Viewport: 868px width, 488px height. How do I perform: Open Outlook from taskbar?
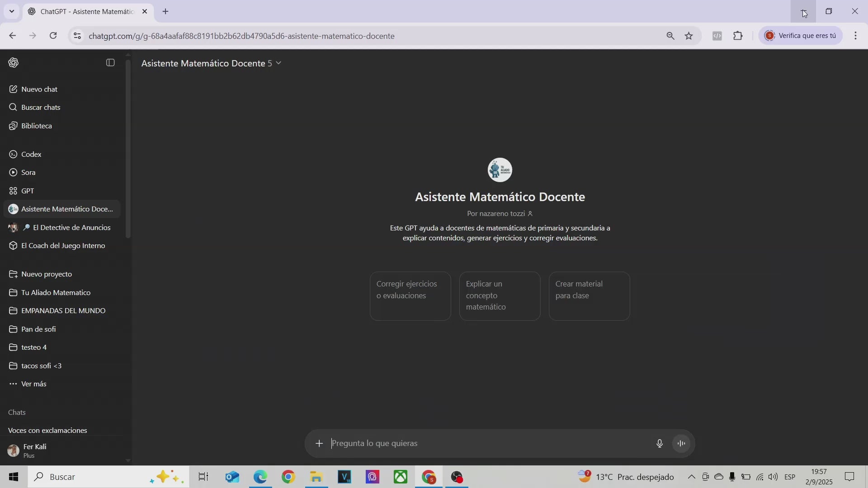tap(232, 477)
